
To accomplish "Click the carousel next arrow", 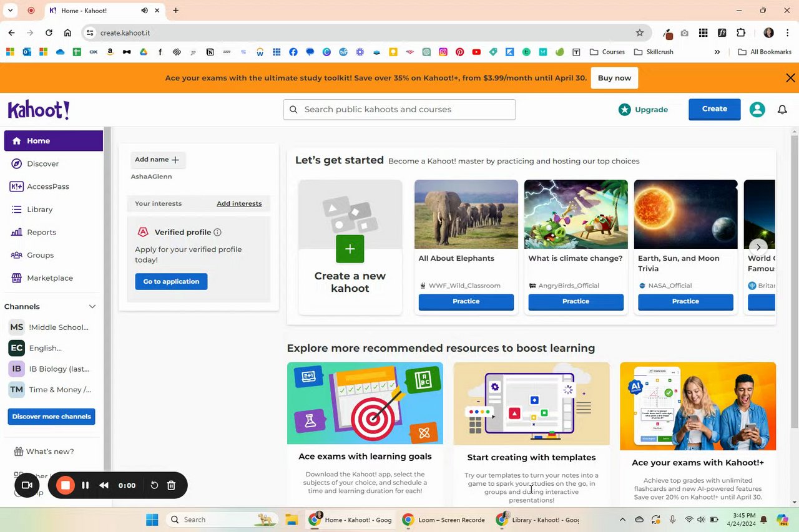I will tap(758, 247).
